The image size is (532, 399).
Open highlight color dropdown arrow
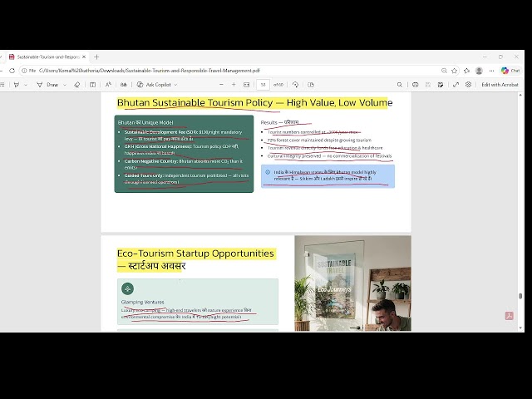26,85
